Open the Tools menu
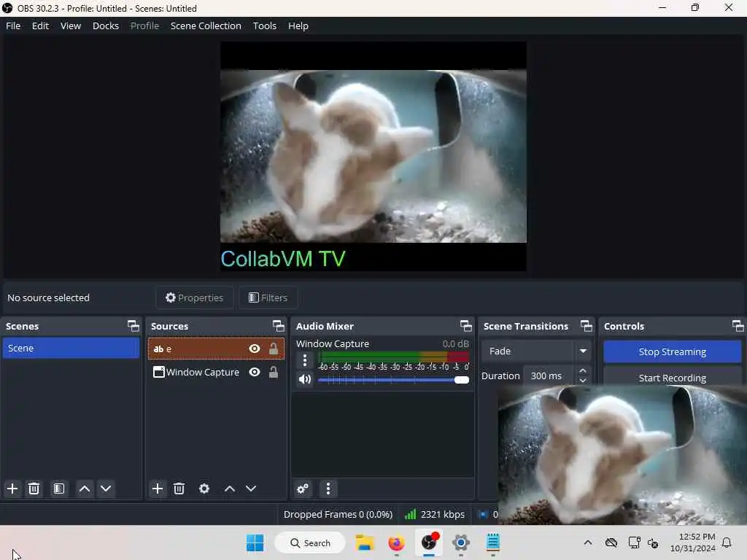This screenshot has width=747, height=560. click(x=264, y=26)
